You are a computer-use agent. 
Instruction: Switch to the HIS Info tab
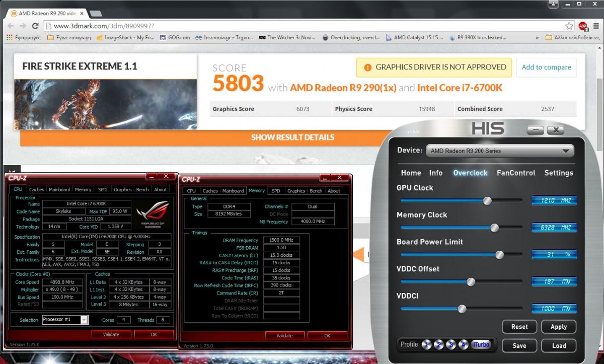click(436, 173)
